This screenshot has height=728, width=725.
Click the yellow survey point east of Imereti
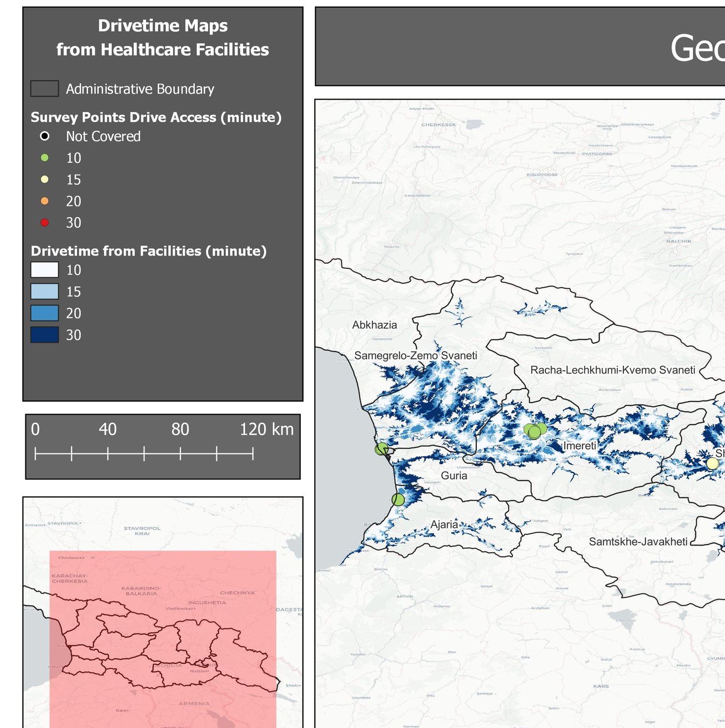coord(713,463)
